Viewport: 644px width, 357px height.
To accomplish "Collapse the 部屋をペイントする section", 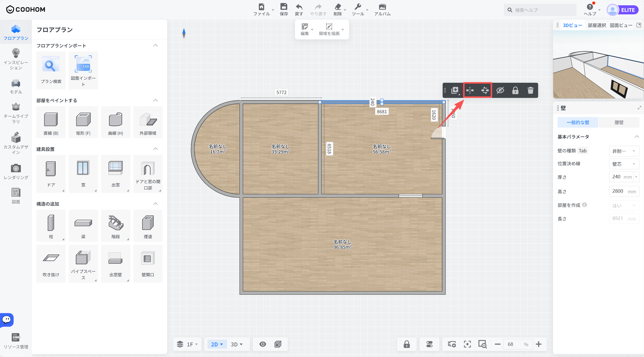I will (156, 100).
